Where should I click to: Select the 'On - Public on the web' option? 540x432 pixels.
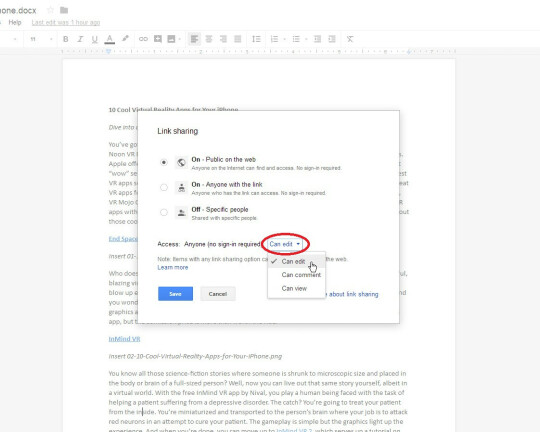click(x=164, y=162)
